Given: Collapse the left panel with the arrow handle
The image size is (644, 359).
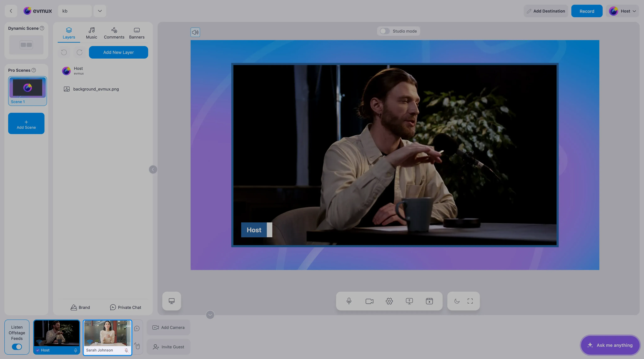Looking at the screenshot, I should [x=153, y=169].
